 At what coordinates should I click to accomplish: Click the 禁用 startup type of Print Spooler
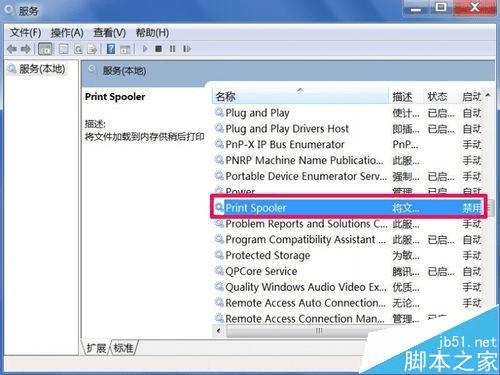click(x=471, y=208)
